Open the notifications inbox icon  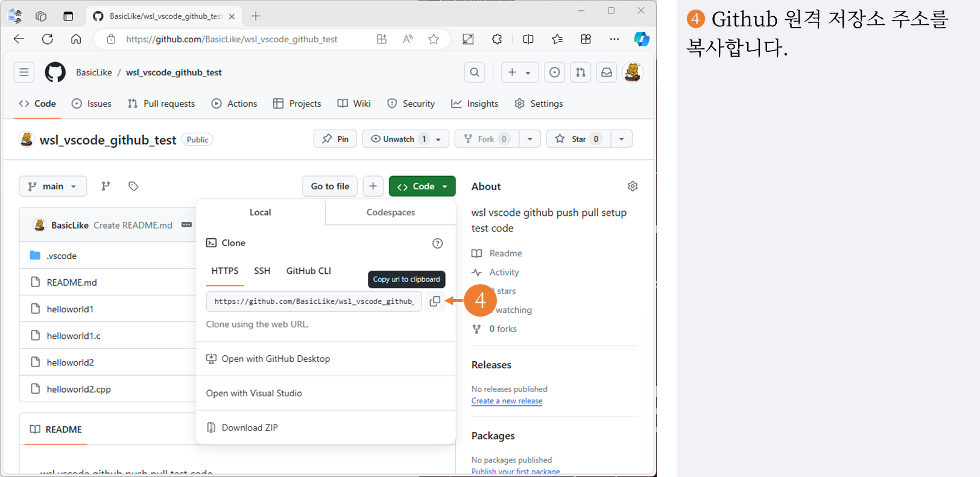(607, 72)
